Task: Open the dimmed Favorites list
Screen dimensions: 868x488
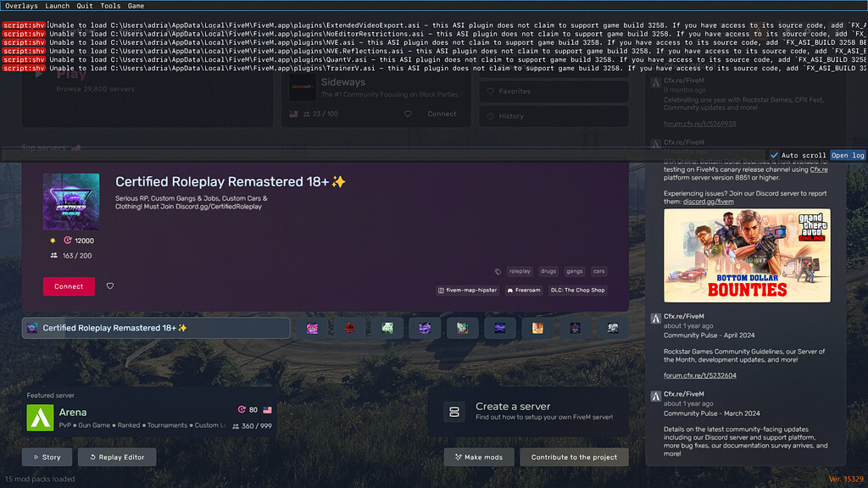Action: [x=554, y=91]
